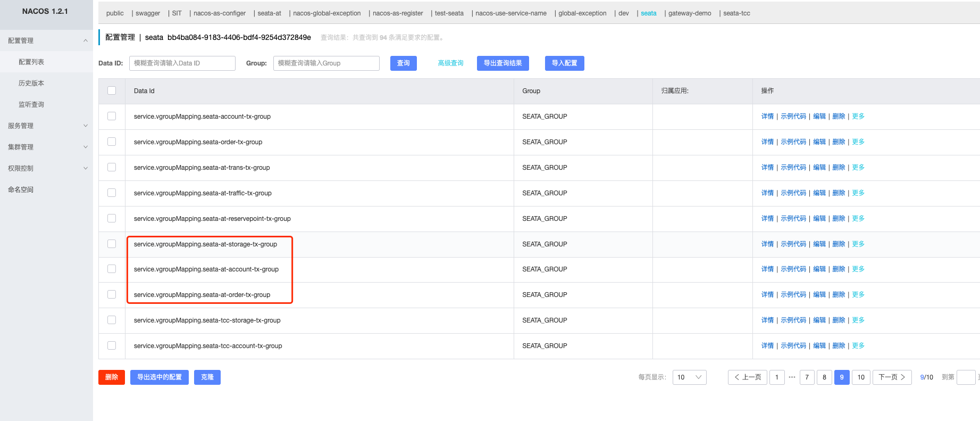Switch to the gateway-demo namespace tab
Viewport: 980px width, 421px height.
[689, 13]
